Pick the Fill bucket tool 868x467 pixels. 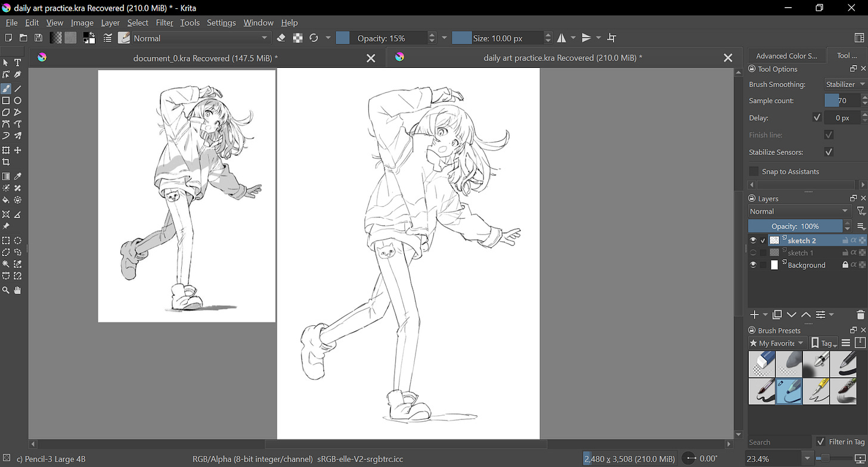(x=6, y=200)
